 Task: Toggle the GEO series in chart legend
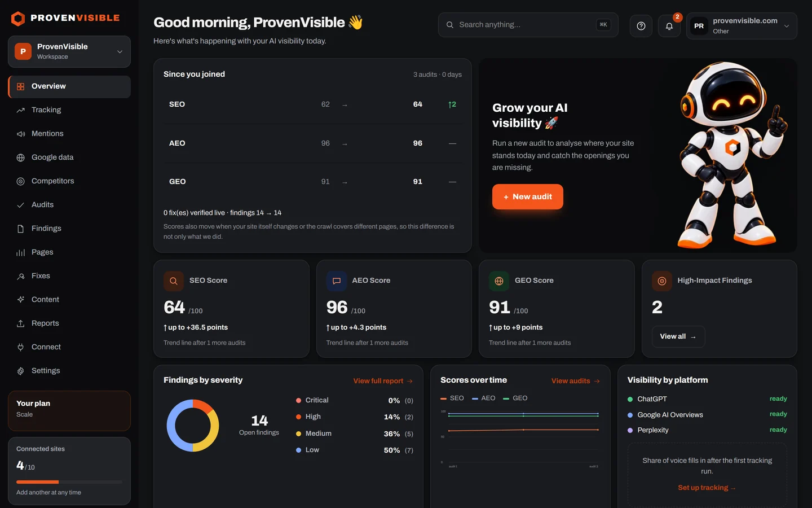click(515, 398)
